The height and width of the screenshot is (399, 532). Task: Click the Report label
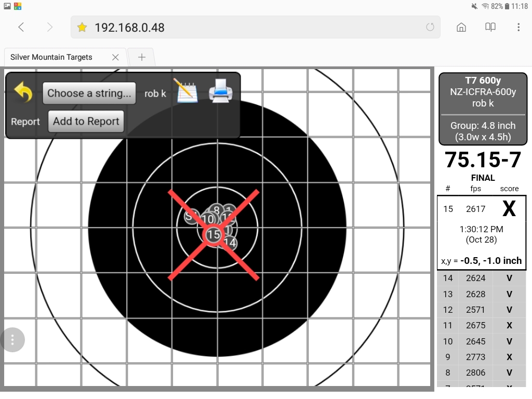[25, 122]
